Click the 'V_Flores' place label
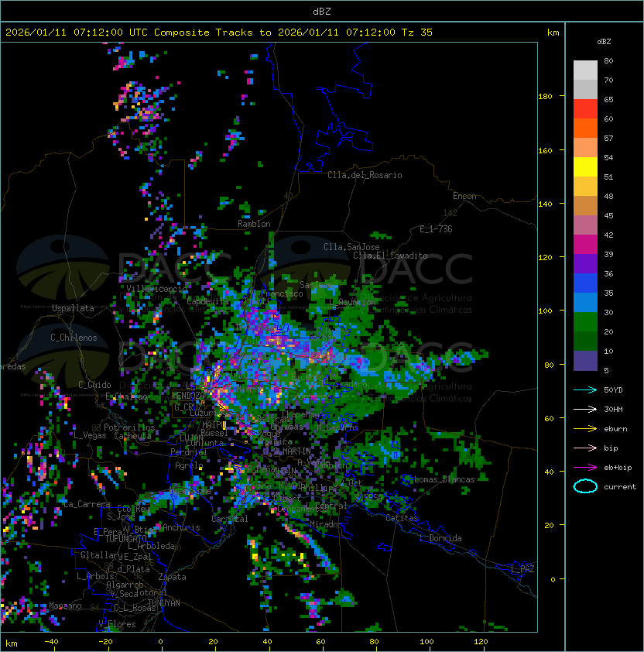 click(x=117, y=624)
